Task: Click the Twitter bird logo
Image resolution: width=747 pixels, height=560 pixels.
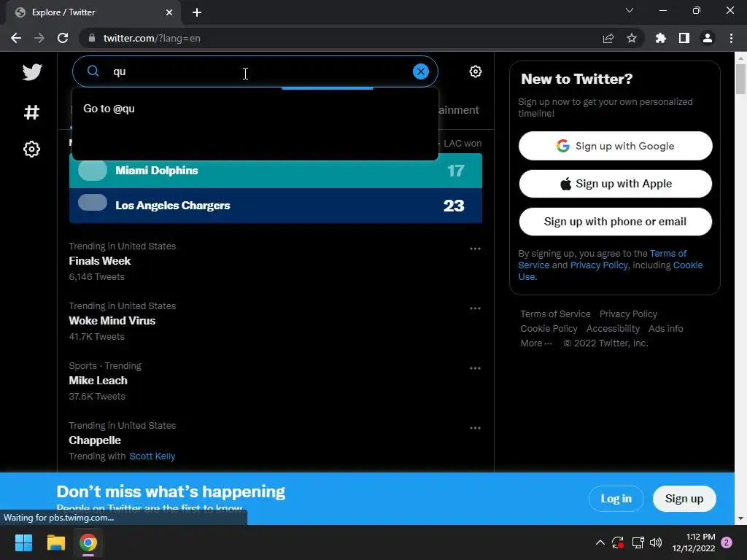Action: 32,72
